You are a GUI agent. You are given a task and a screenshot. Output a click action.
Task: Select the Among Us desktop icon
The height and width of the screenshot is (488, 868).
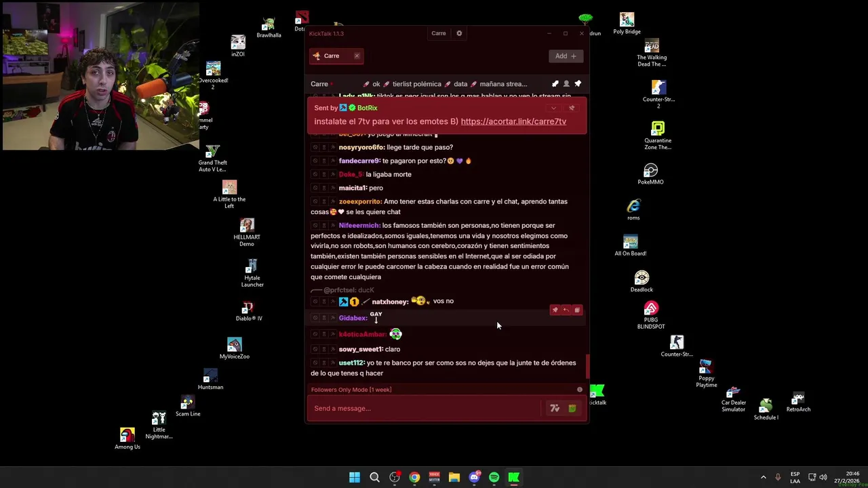127,439
